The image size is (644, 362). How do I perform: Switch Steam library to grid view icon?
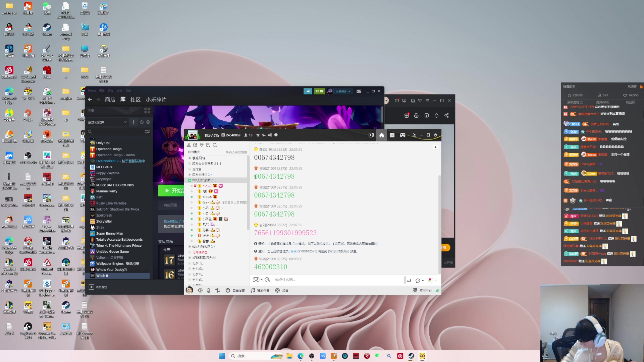coord(147,110)
